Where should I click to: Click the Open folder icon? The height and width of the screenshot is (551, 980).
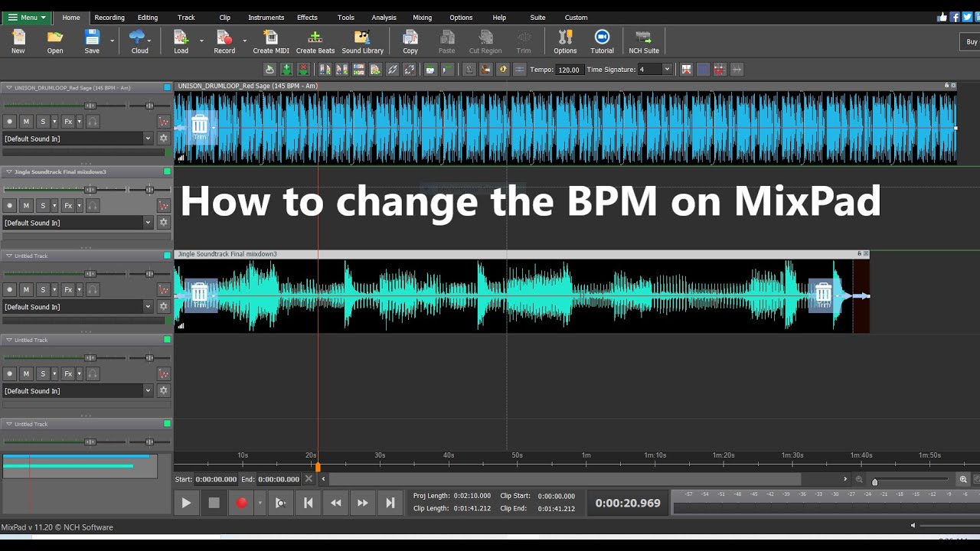(55, 41)
